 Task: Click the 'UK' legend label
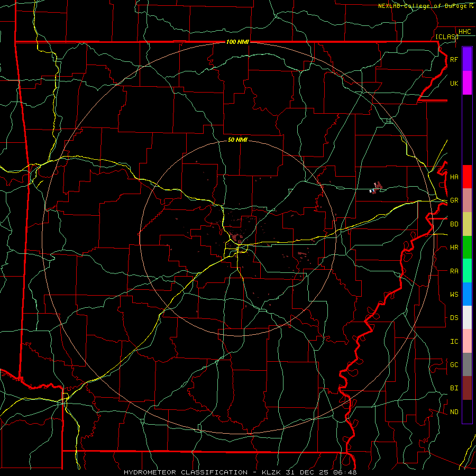(x=454, y=83)
